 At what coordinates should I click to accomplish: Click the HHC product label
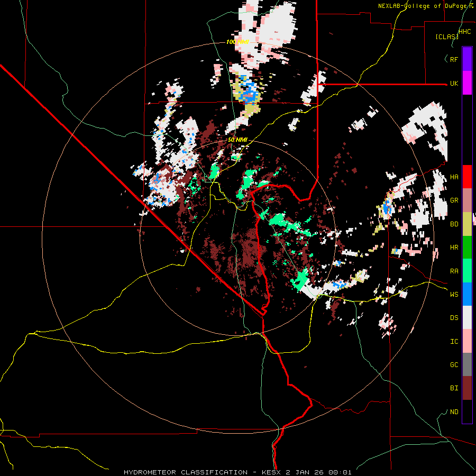[x=464, y=32]
